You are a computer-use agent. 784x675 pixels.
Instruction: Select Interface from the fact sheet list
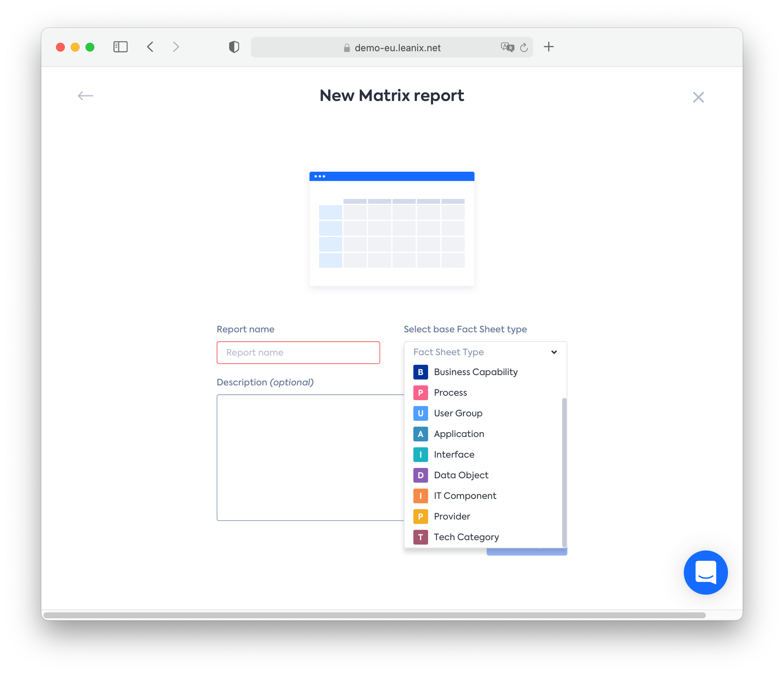click(454, 454)
